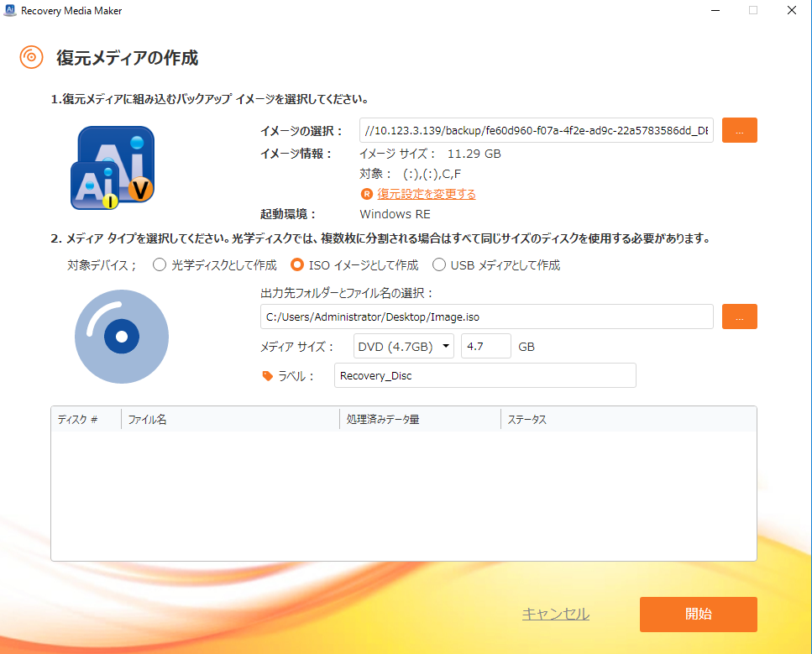This screenshot has height=654, width=812.
Task: Click the 11.29 GB image size value
Action: 474,154
